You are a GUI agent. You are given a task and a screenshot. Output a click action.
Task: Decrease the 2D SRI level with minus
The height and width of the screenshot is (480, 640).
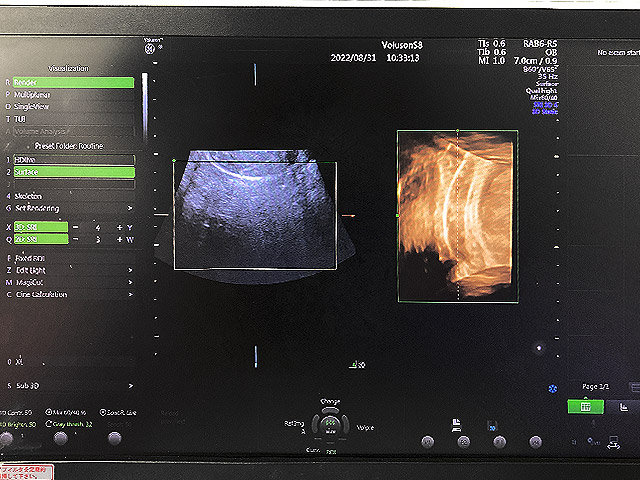(x=76, y=239)
